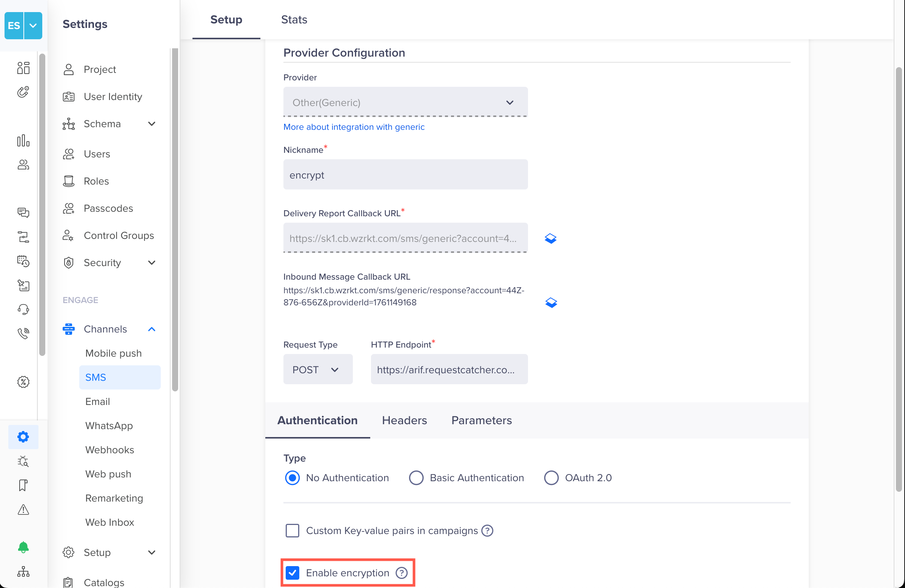Uncheck the Enable encryption checkbox

coord(292,573)
